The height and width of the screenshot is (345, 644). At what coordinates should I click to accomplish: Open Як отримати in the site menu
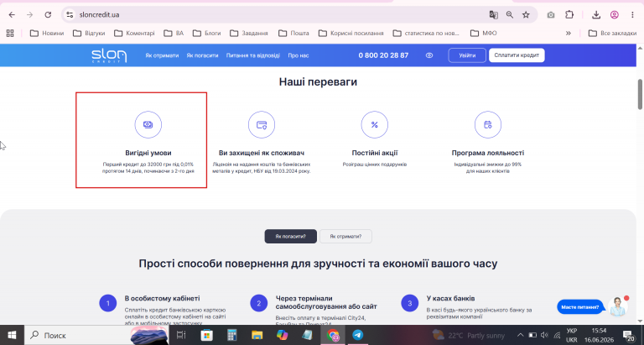pyautogui.click(x=162, y=55)
